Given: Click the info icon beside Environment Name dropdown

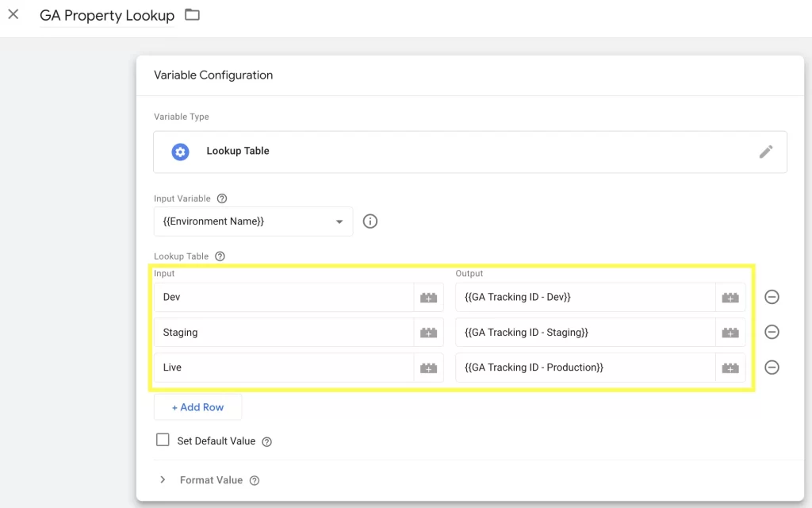Looking at the screenshot, I should (x=370, y=221).
